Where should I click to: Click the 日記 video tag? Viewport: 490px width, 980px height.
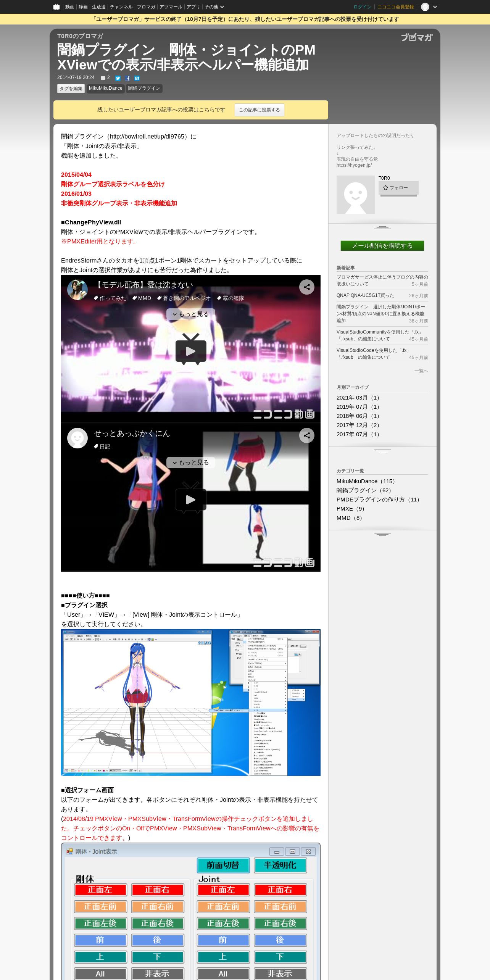(x=102, y=446)
